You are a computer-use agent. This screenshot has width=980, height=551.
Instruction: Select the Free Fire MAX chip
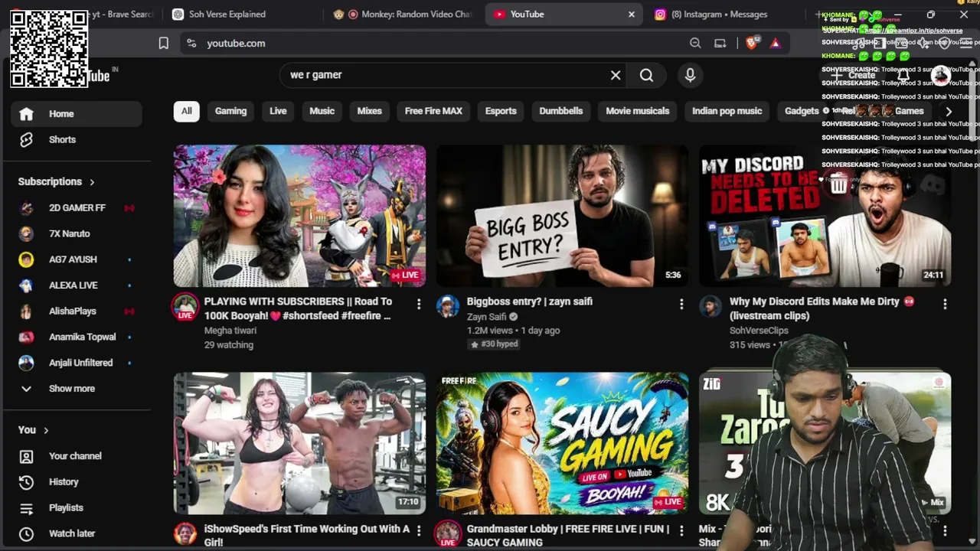click(433, 112)
